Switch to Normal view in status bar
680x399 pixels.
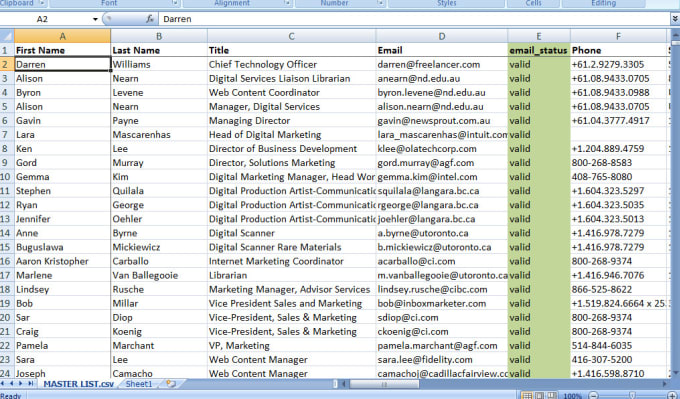click(526, 396)
